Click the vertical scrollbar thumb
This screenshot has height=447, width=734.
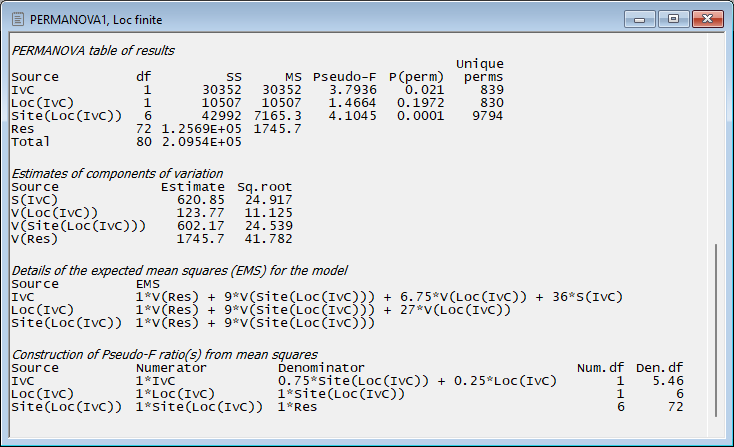717,330
